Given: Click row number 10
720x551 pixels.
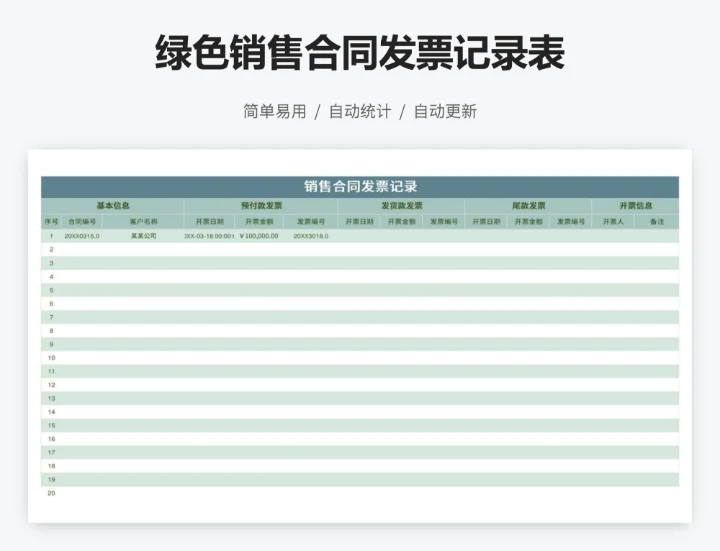Looking at the screenshot, I should point(51,358).
